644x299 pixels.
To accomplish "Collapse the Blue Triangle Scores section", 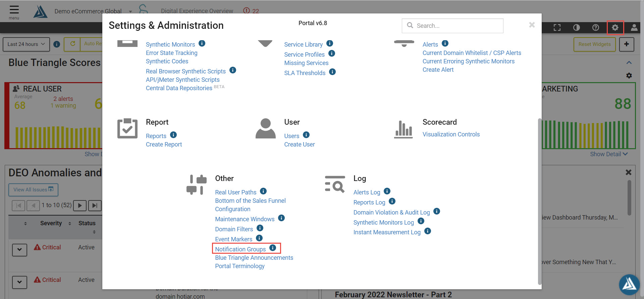I will click(629, 63).
